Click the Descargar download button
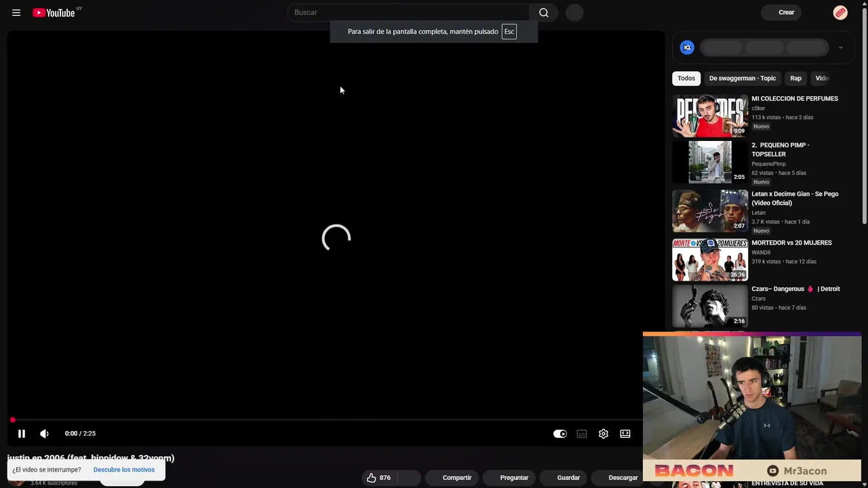Image resolution: width=868 pixels, height=488 pixels. (617, 478)
